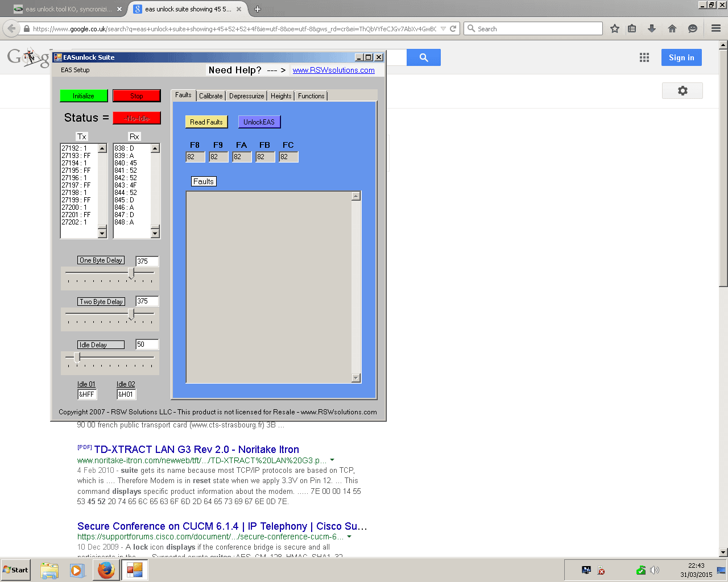Click the One Byte Delay slider thumb
Viewport: 728px width, 582px height.
tap(131, 273)
